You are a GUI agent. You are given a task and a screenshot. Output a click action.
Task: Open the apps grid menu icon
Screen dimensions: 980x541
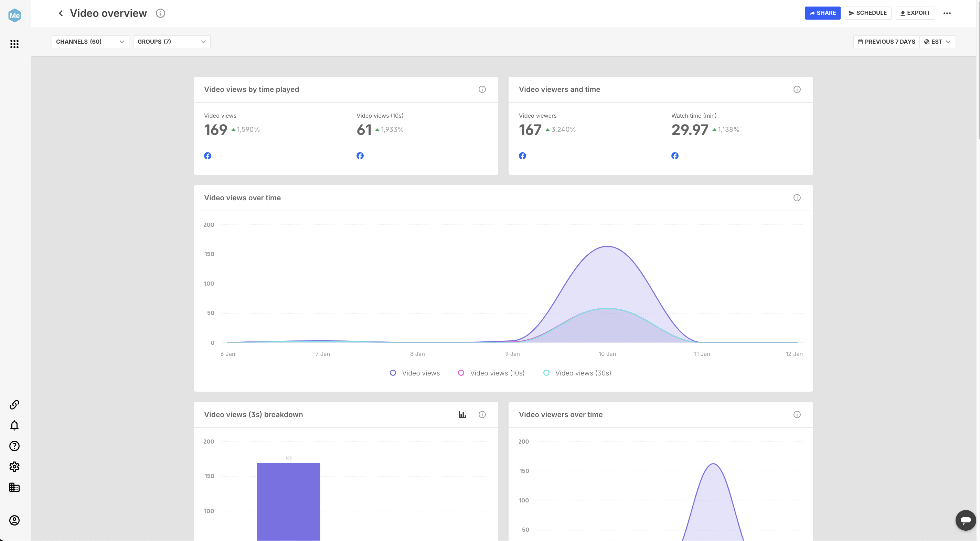coord(14,44)
